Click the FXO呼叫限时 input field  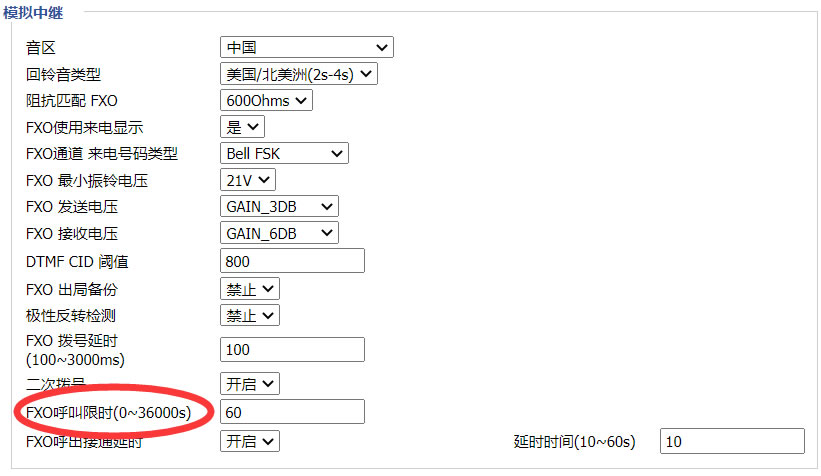point(292,412)
